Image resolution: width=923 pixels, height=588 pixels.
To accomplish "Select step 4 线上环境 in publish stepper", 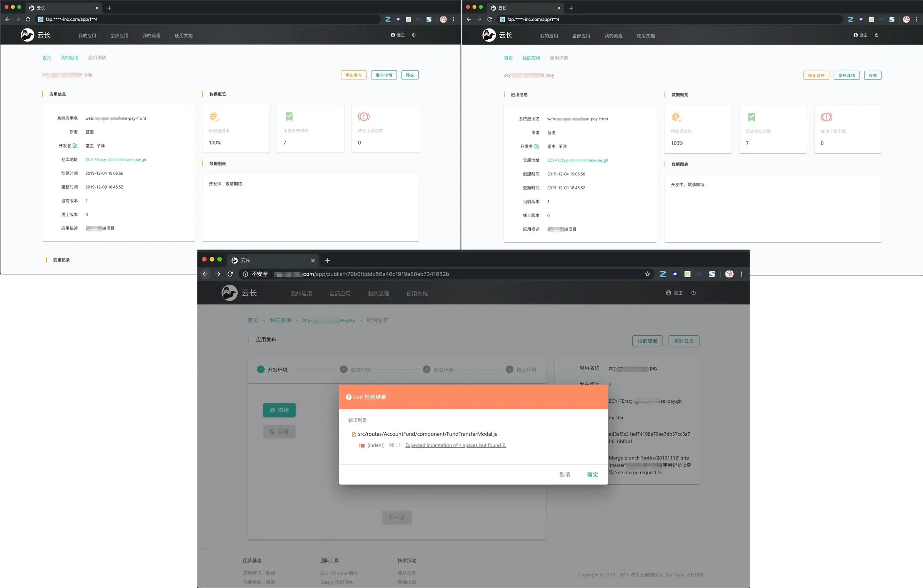I will click(x=521, y=370).
